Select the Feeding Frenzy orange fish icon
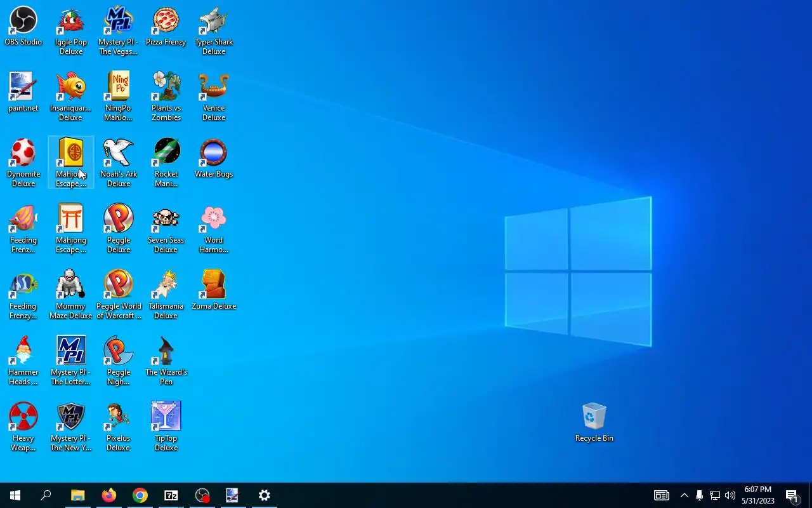The height and width of the screenshot is (508, 812). point(23,229)
